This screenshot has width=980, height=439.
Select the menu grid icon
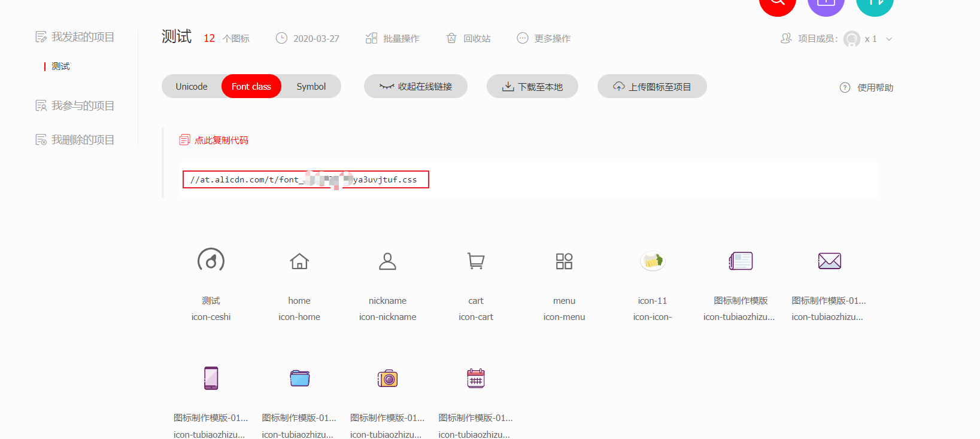564,261
